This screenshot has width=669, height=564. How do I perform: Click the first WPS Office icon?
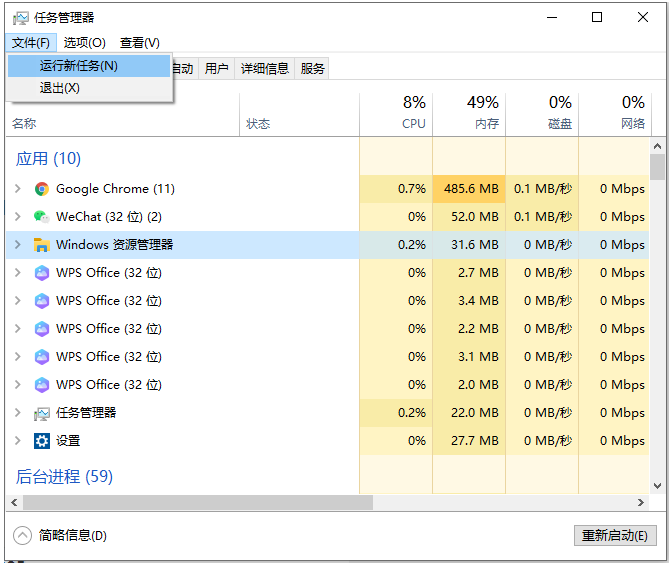[41, 273]
